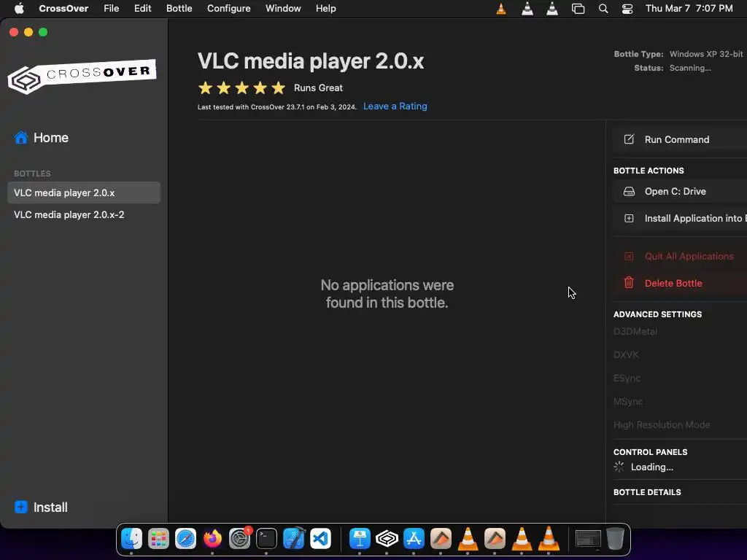Click the Advanced Settings section header
The image size is (747, 560).
[x=657, y=314]
